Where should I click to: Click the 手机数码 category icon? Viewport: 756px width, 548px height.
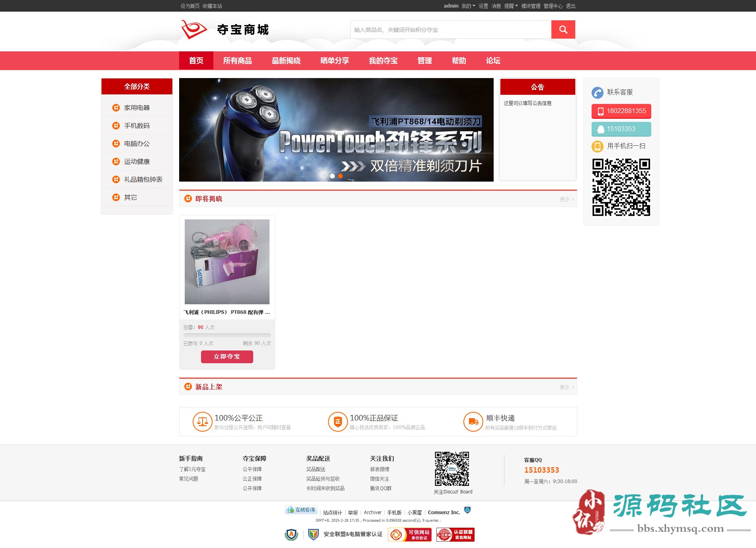(116, 125)
